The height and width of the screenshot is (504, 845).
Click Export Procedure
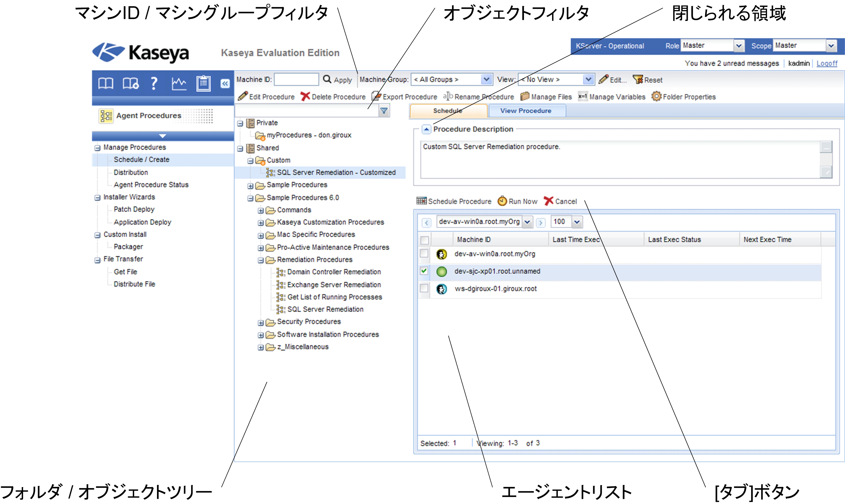click(x=404, y=97)
